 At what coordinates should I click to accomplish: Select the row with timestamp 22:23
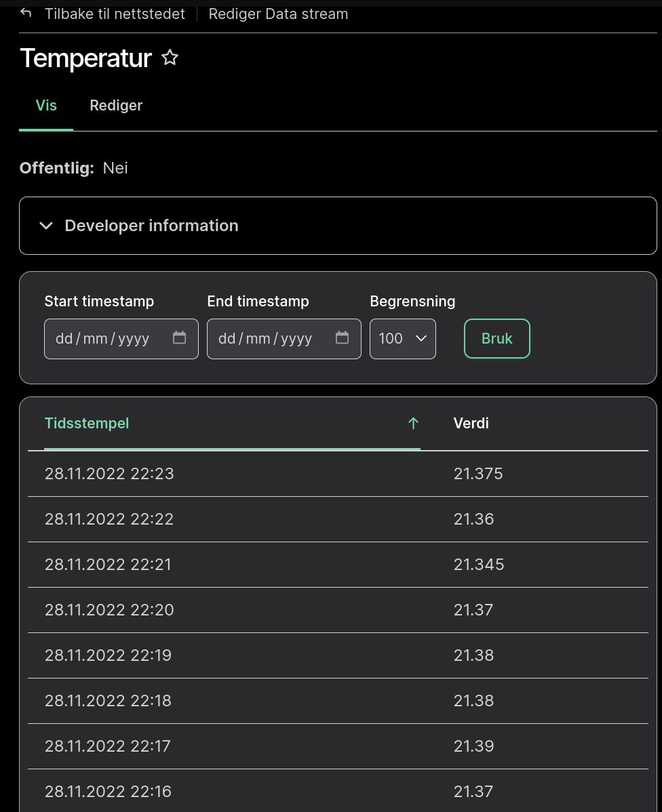coord(109,474)
